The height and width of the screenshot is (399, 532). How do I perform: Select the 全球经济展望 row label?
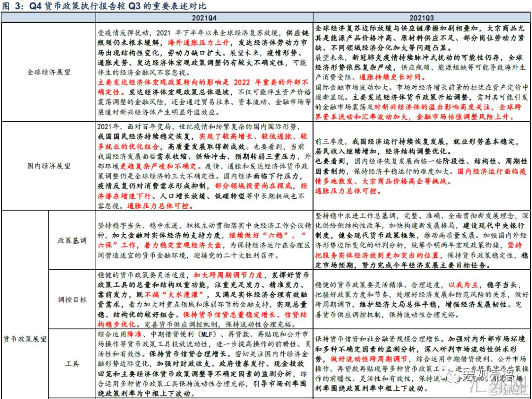coord(48,72)
